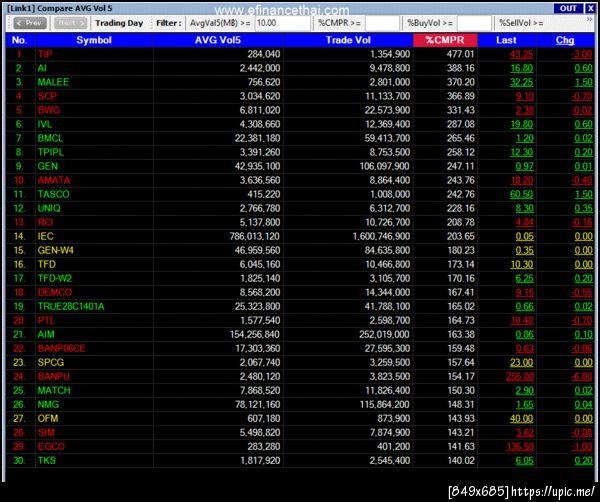Screen dimensions: 600x502
Task: Click AVG Vol5 value 786,013,120
Action: 254,236
